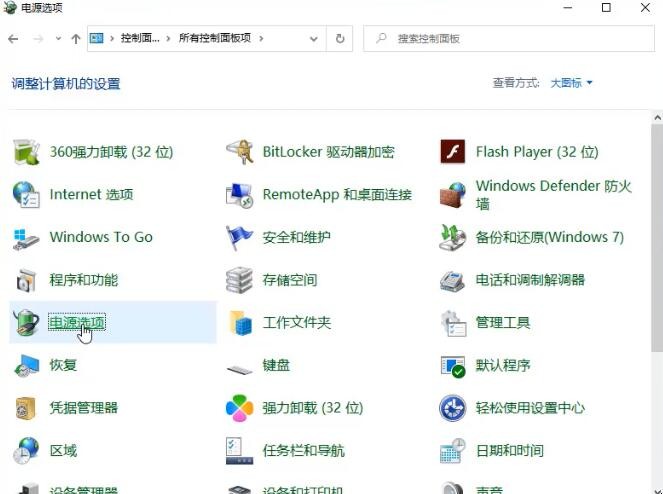Expand the chevron after 控制面... breadcrumb
The width and height of the screenshot is (663, 494).
pos(168,38)
